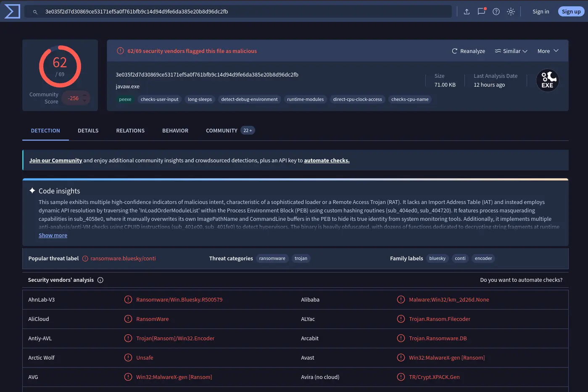Open the help question mark icon
This screenshot has height=392, width=588.
click(x=496, y=12)
